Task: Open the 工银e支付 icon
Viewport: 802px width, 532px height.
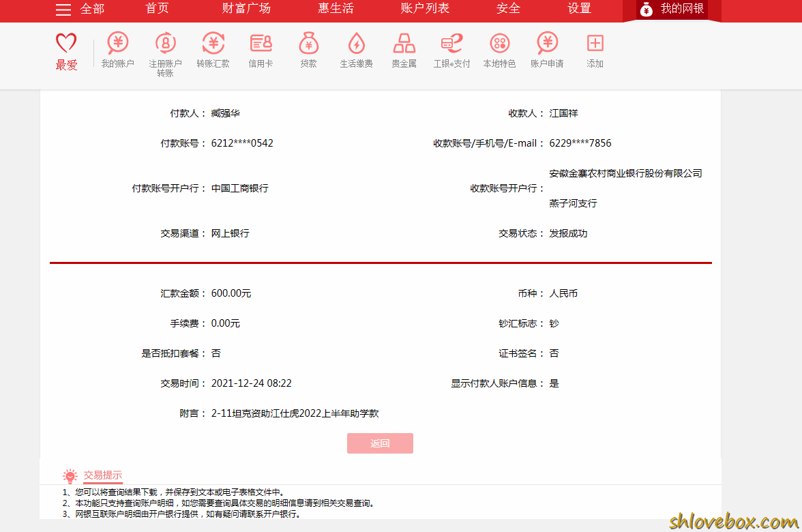Action: pos(451,43)
